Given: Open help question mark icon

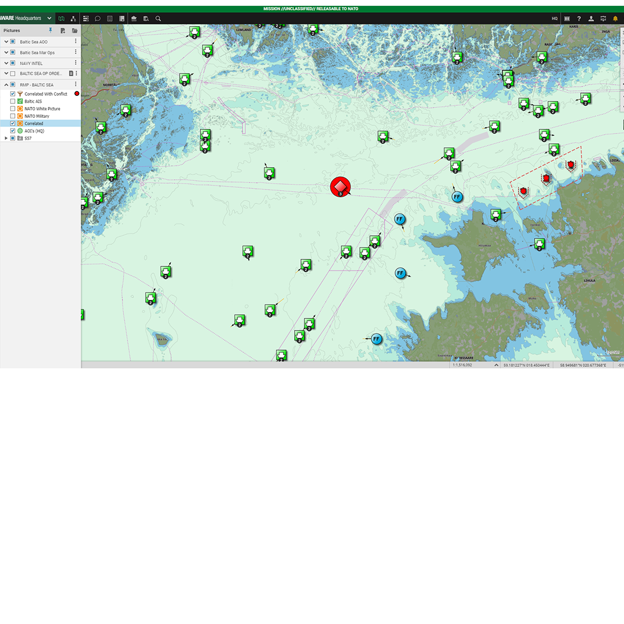Looking at the screenshot, I should coord(579,18).
